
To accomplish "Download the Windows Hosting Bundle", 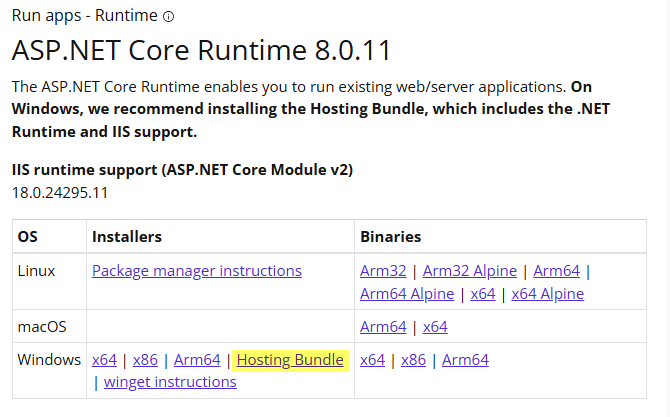I will click(x=290, y=360).
